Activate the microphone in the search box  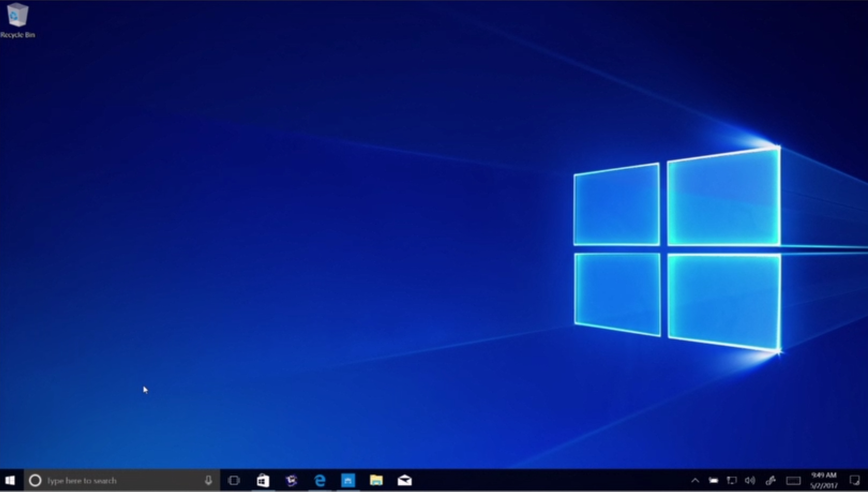[209, 481]
